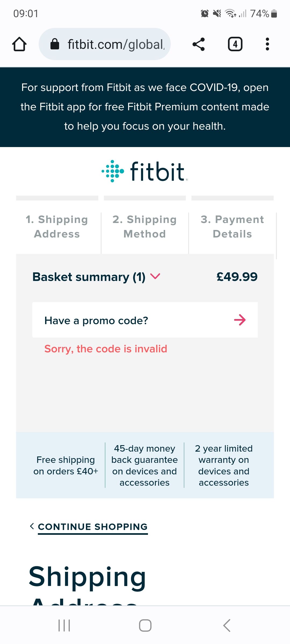Open the tab switcher showing 4 tabs
Screen dimensions: 290x644
[x=235, y=44]
